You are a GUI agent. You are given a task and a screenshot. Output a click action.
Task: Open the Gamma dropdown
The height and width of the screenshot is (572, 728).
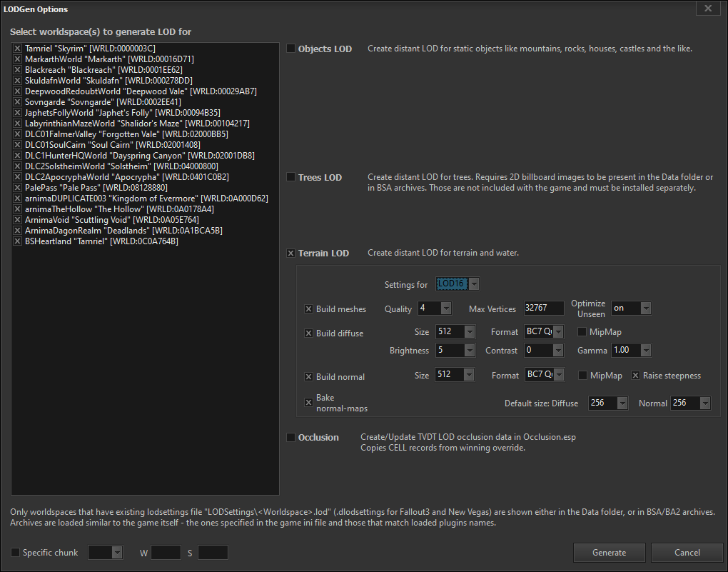632,351
